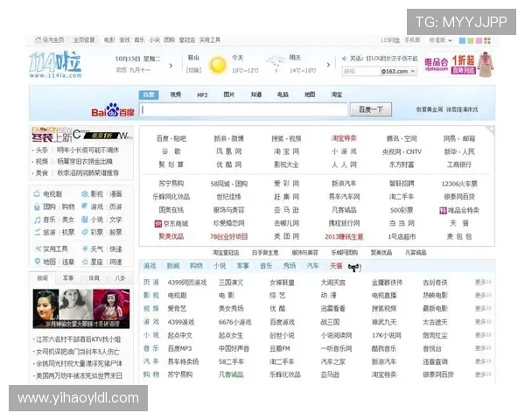Select the 视频 search tab
The image size is (525, 420).
(x=176, y=94)
